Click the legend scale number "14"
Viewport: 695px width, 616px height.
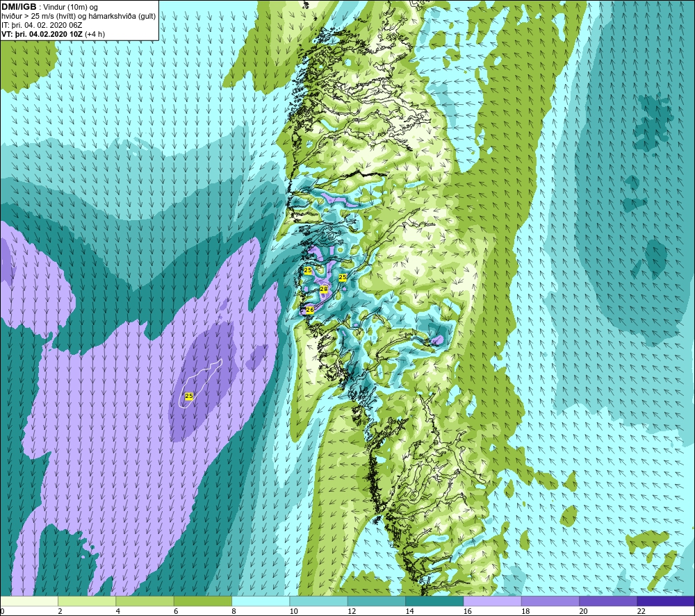409,611
